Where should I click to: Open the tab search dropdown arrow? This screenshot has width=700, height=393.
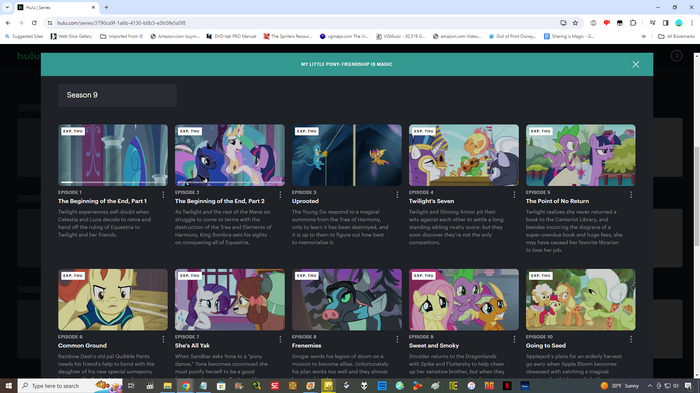click(7, 7)
